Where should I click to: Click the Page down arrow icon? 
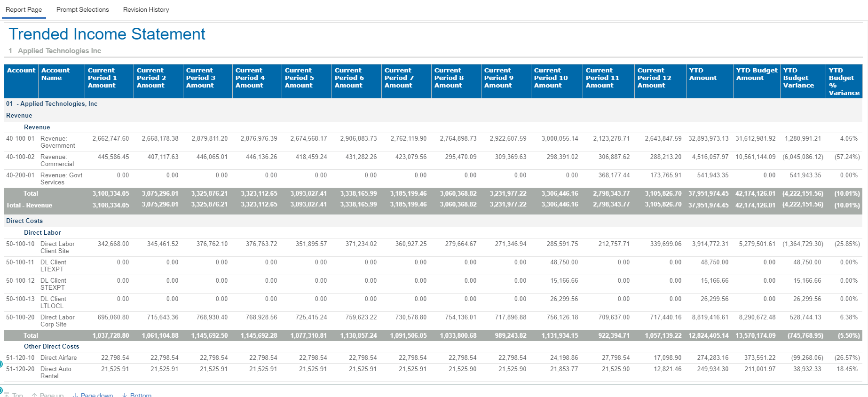(x=75, y=395)
